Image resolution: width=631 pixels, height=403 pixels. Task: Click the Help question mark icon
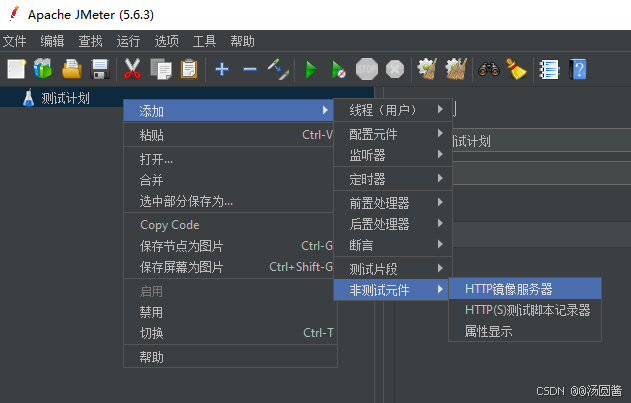(577, 69)
